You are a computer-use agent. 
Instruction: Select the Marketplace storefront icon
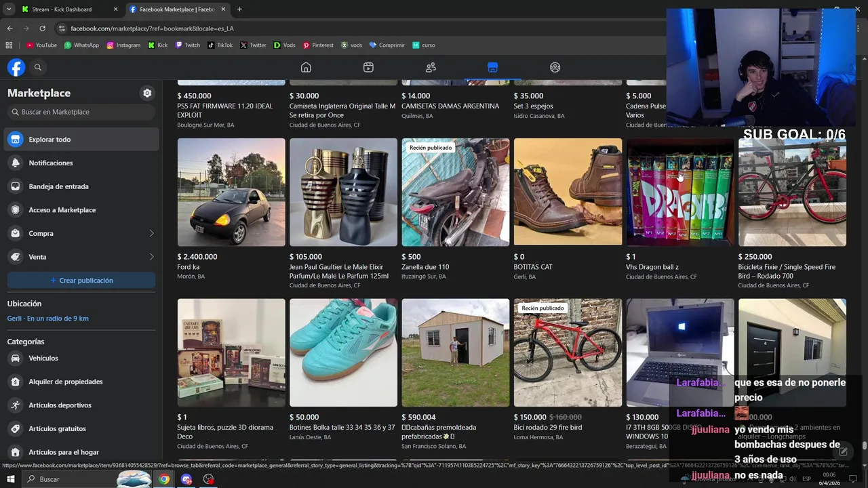(x=493, y=67)
